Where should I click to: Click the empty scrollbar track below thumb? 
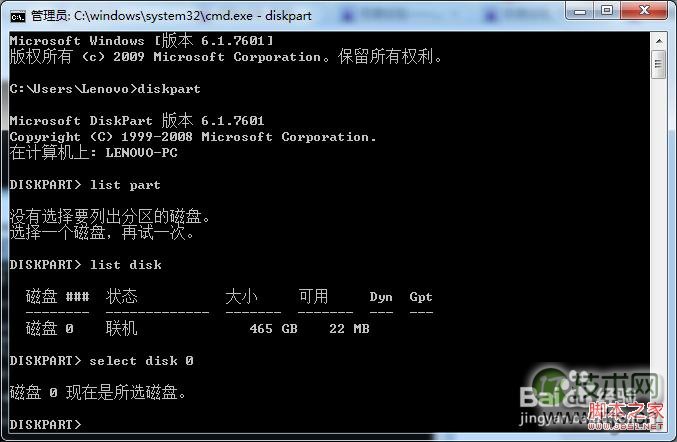point(658,250)
